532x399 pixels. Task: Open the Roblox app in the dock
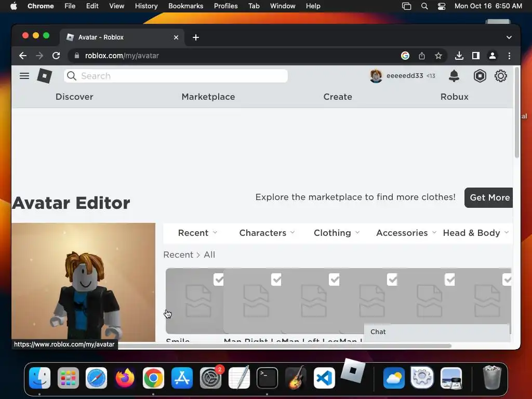(353, 371)
